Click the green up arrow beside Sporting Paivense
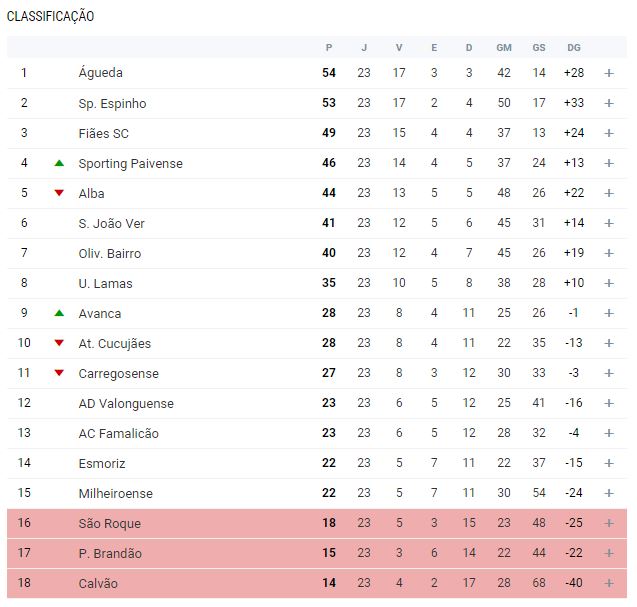Image resolution: width=637 pixels, height=607 pixels. click(59, 163)
